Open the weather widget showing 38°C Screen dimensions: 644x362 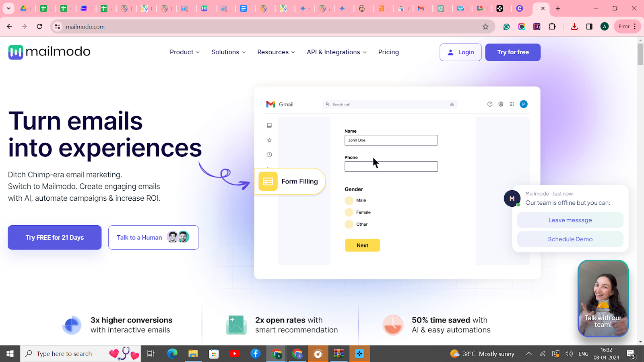click(482, 354)
